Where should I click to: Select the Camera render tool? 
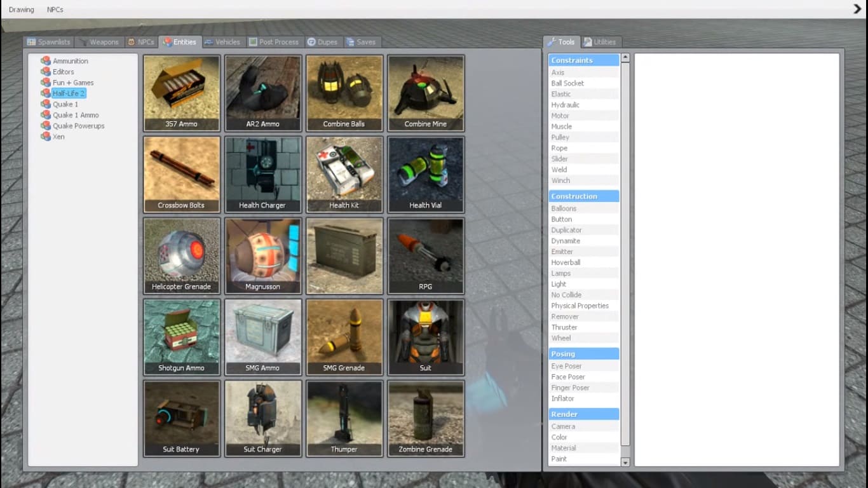[584, 426]
